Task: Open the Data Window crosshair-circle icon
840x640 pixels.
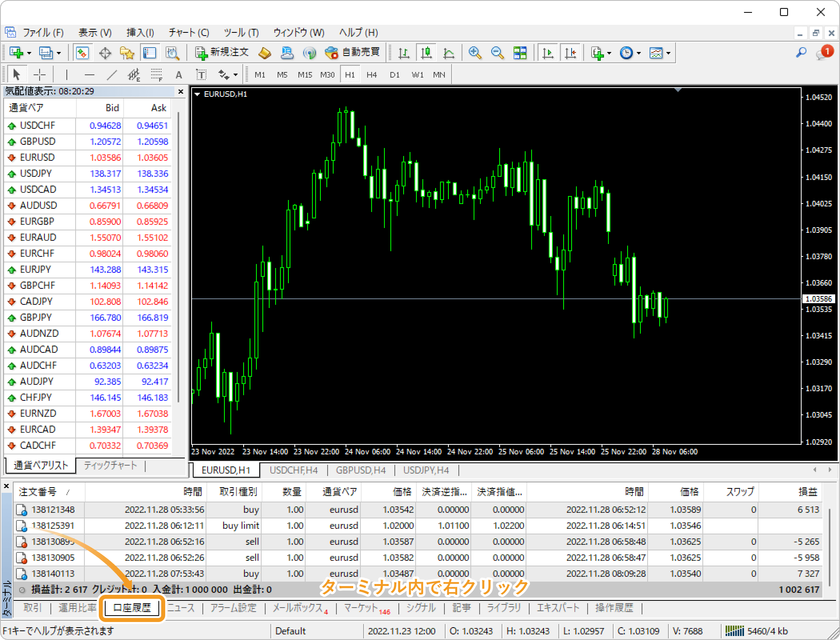Action: (x=105, y=53)
